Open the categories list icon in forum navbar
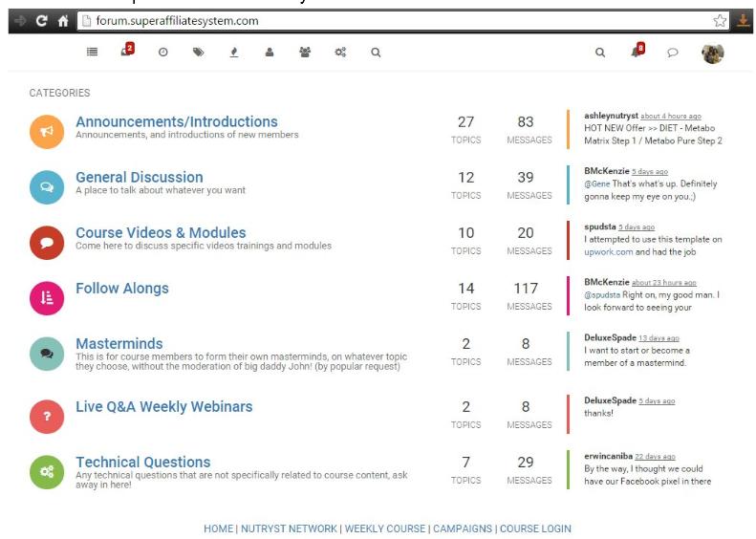The image size is (756, 539). pyautogui.click(x=92, y=52)
